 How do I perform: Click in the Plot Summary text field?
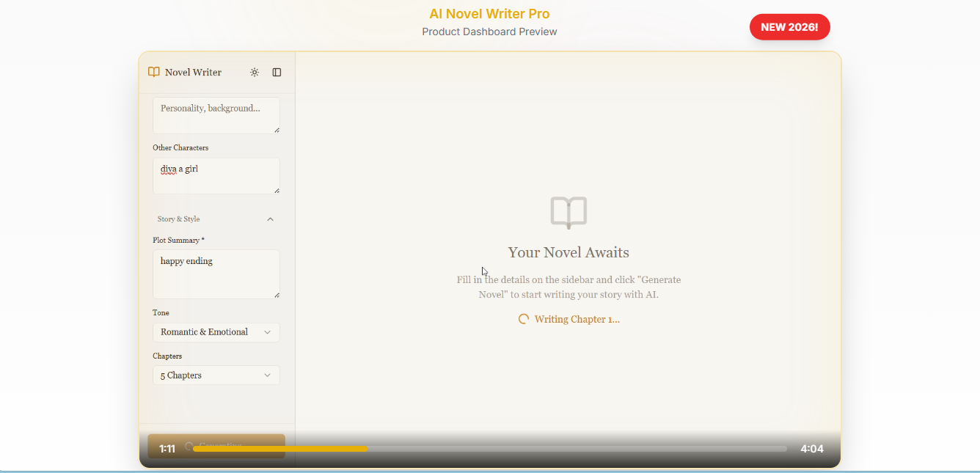[x=216, y=274]
